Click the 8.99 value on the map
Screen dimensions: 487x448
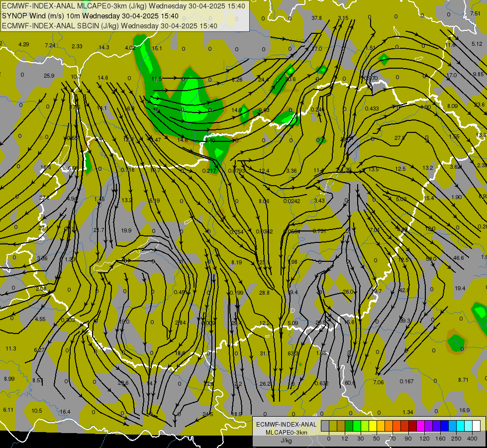click(9, 379)
